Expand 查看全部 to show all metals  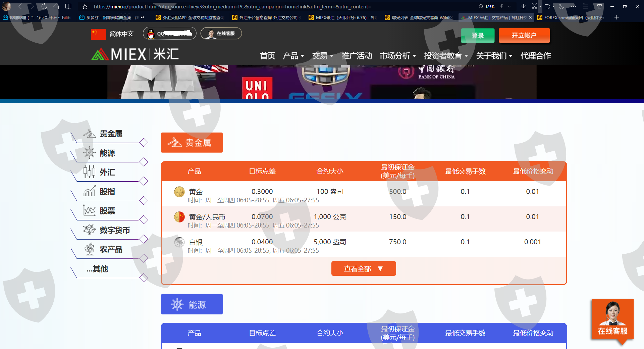tap(364, 268)
